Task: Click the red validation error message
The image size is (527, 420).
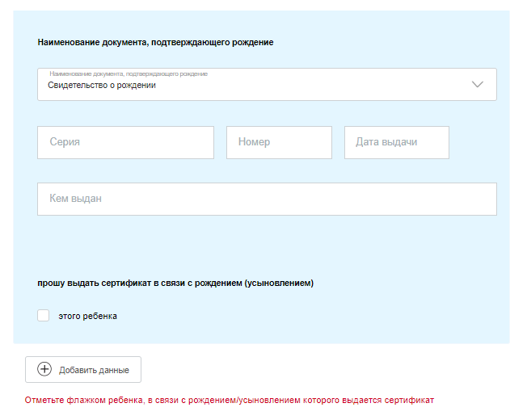Action: tap(230, 401)
